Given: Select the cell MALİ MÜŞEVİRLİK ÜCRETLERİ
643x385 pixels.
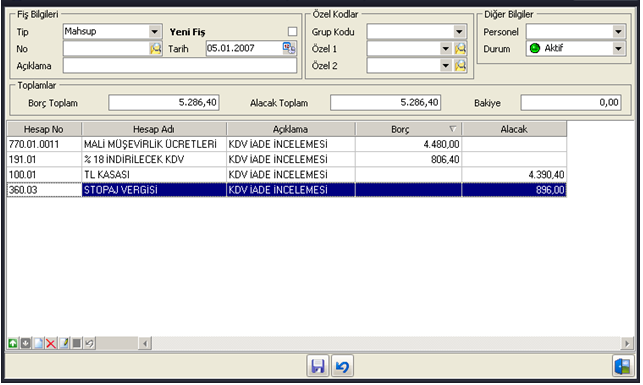Looking at the screenshot, I should (x=154, y=144).
